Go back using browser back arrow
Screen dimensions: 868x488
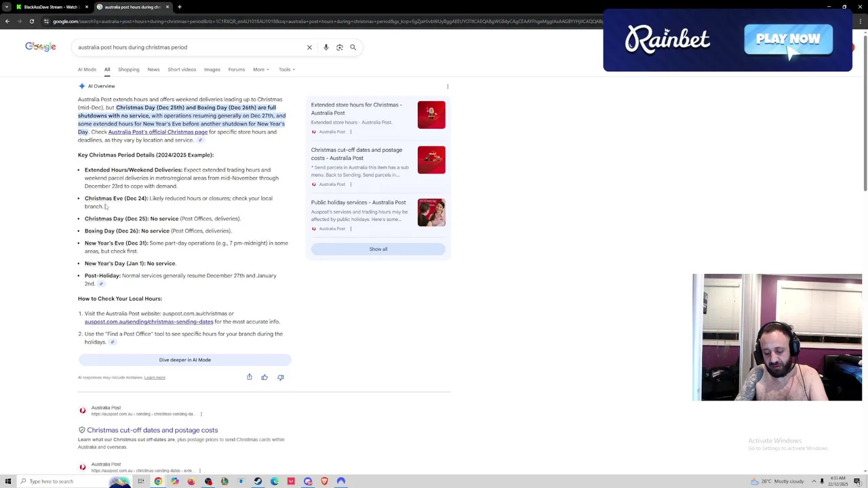point(7,21)
